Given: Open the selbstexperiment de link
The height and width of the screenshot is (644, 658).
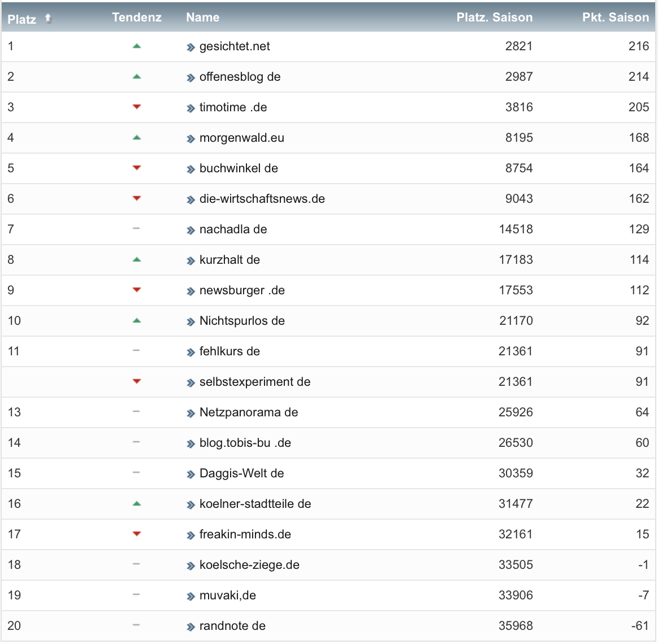Looking at the screenshot, I should [x=255, y=382].
